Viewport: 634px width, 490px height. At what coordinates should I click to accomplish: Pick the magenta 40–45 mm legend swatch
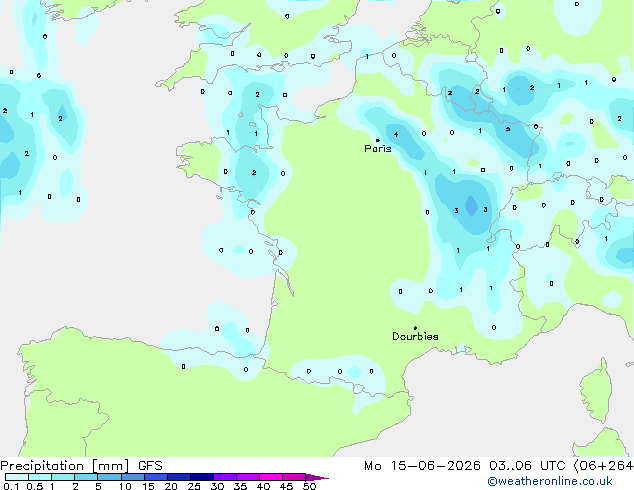point(271,477)
